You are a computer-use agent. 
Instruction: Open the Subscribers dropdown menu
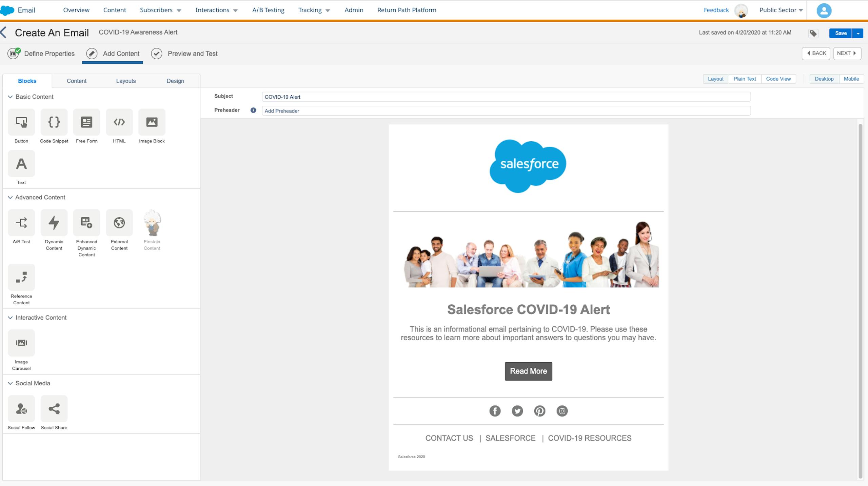(160, 10)
